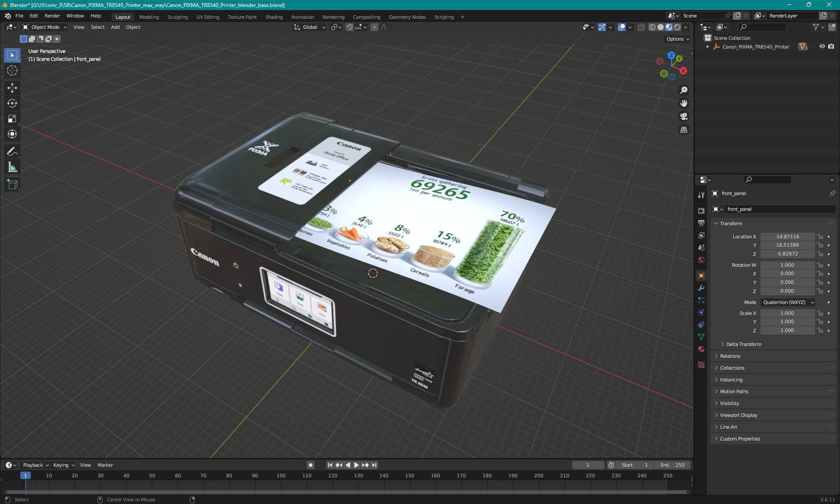Image resolution: width=840 pixels, height=504 pixels.
Task: Click the Scale X value field
Action: [x=787, y=313]
